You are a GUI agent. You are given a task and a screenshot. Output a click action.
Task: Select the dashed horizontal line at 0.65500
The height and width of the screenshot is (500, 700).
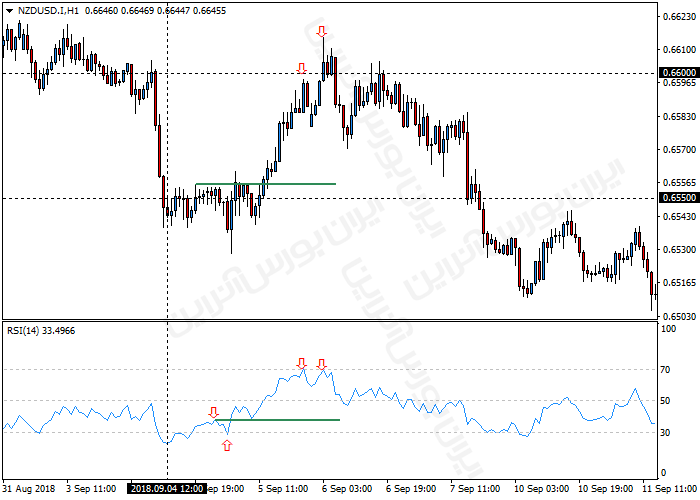[x=400, y=198]
